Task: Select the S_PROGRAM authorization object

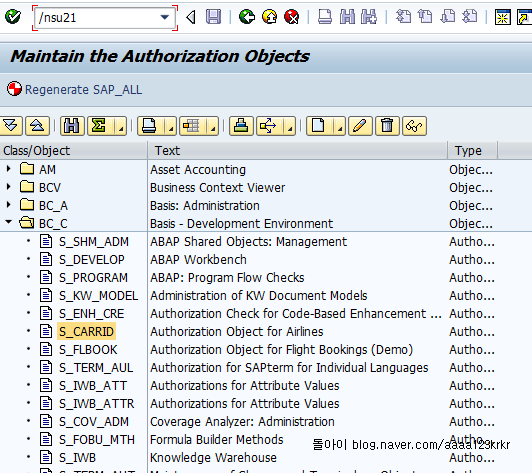Action: (93, 278)
